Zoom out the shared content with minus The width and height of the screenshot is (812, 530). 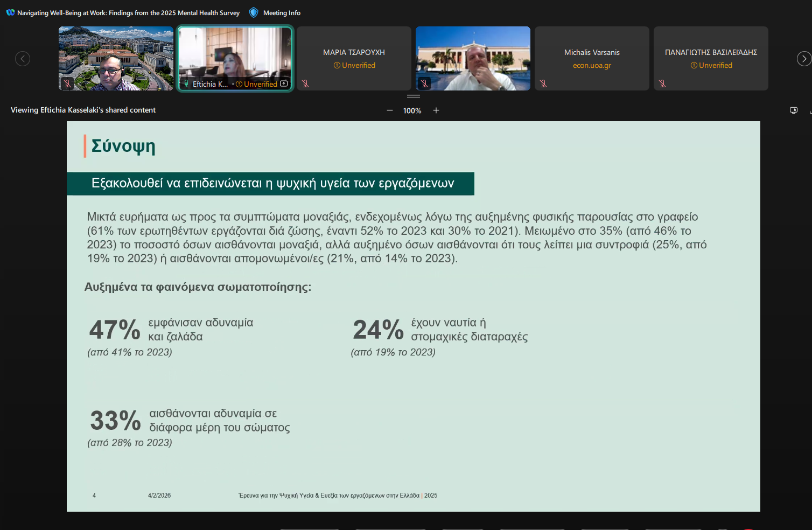pyautogui.click(x=390, y=110)
